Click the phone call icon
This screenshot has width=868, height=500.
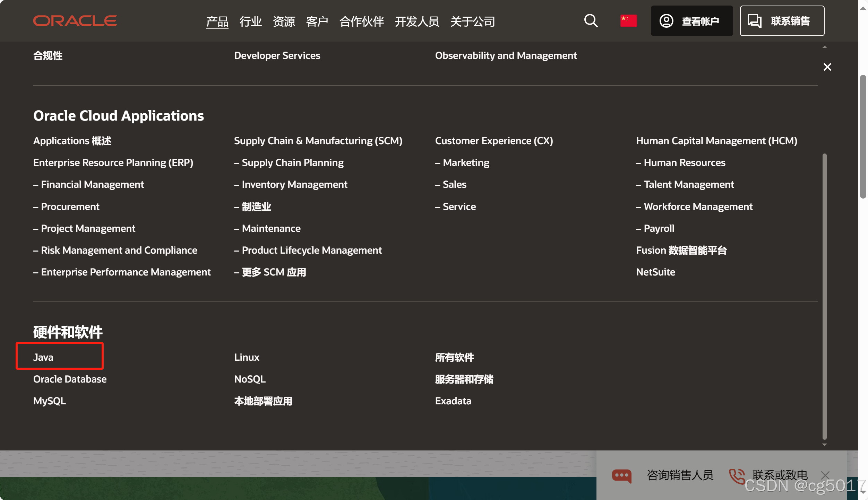737,476
